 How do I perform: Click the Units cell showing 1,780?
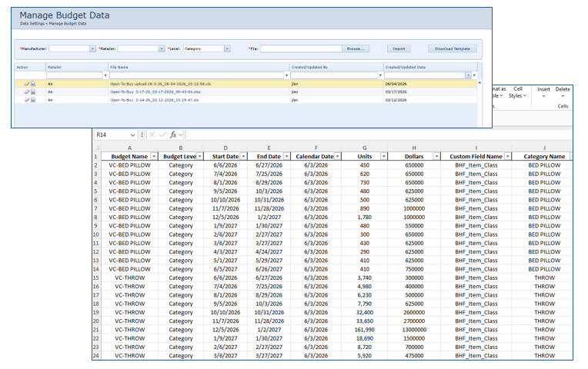[x=365, y=218]
